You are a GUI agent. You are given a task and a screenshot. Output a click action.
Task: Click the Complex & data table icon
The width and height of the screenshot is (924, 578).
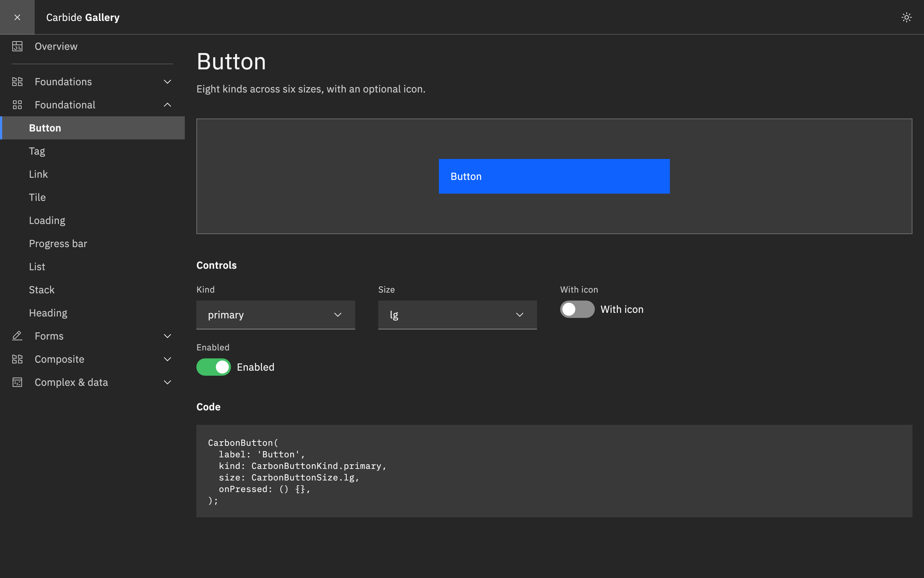tap(17, 382)
